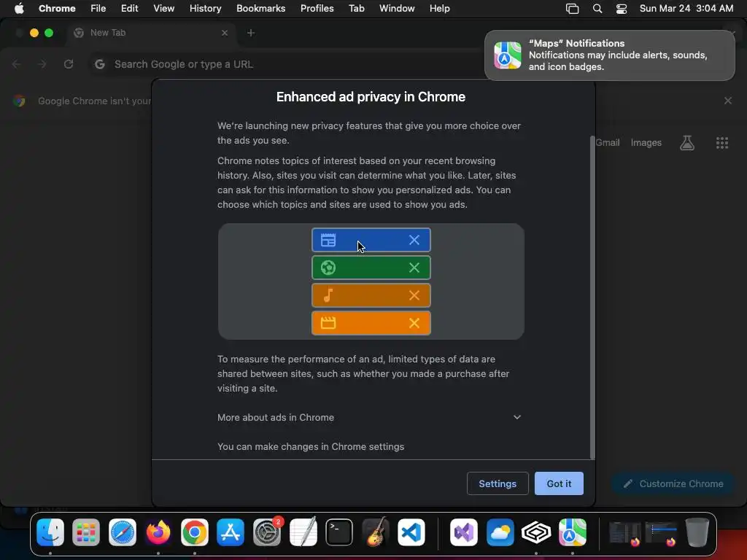Click the soccer ball icon in green chip
This screenshot has height=560, width=747.
328,268
